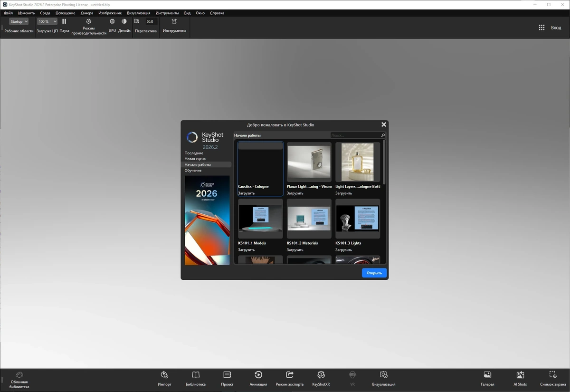Open the Инструменты menu in menu bar
Viewport: 570px width, 392px height.
[x=167, y=13]
